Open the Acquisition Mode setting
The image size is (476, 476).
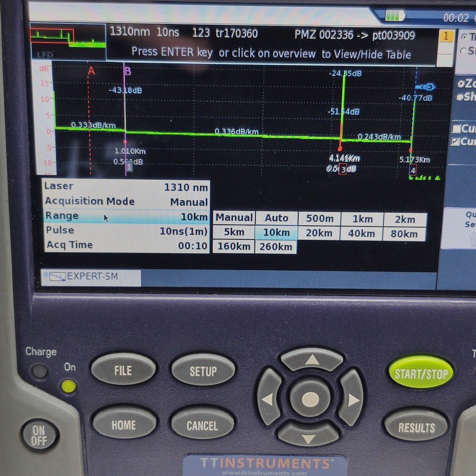point(126,202)
